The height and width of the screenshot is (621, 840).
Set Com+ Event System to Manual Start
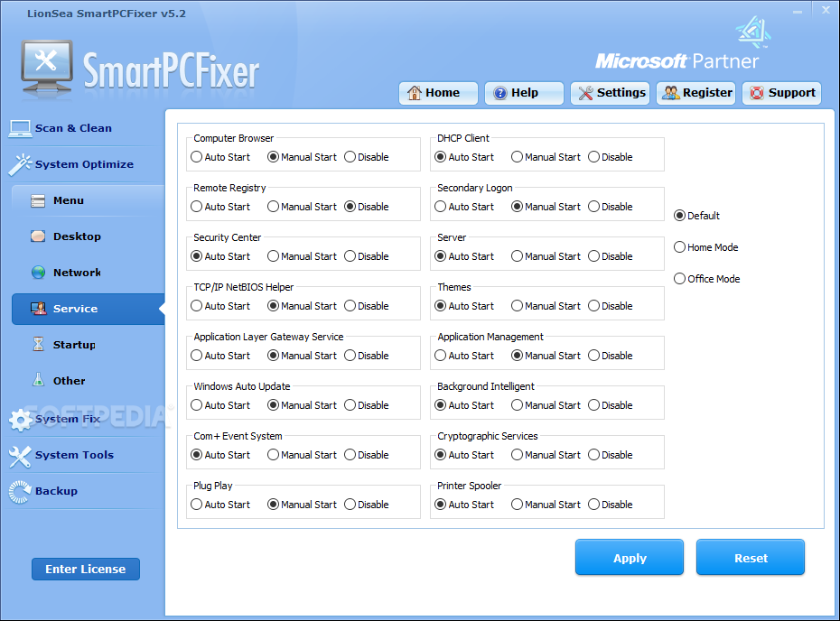point(273,455)
